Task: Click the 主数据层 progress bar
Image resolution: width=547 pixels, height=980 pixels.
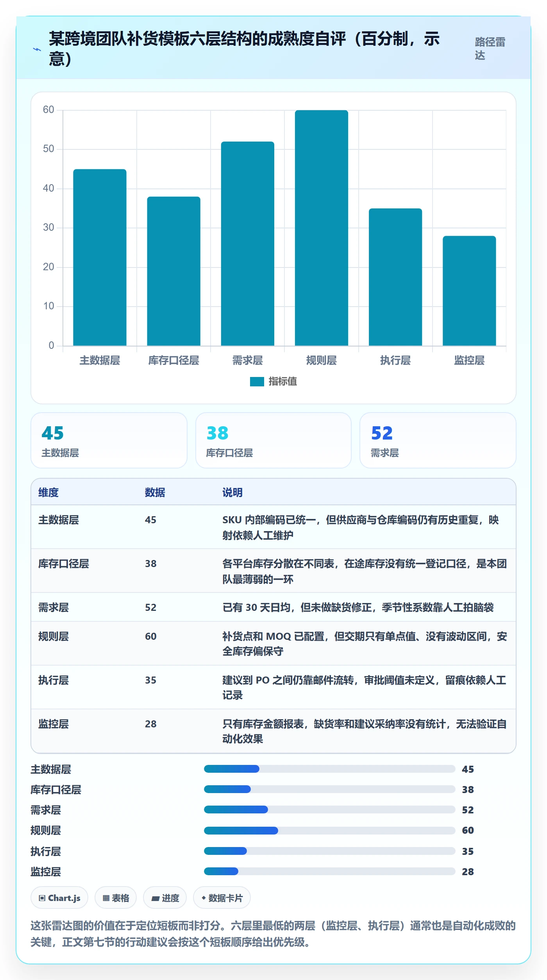Action: (329, 769)
